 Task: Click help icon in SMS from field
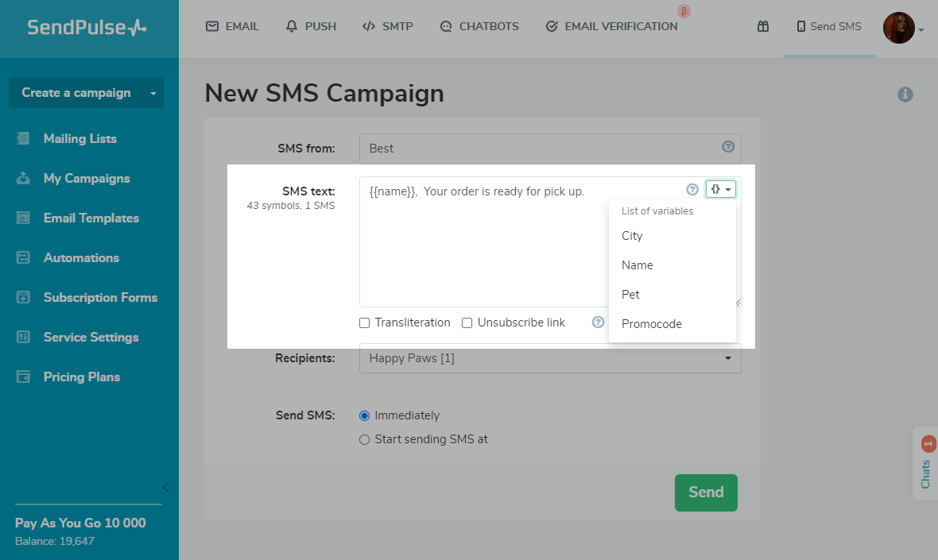click(x=727, y=147)
